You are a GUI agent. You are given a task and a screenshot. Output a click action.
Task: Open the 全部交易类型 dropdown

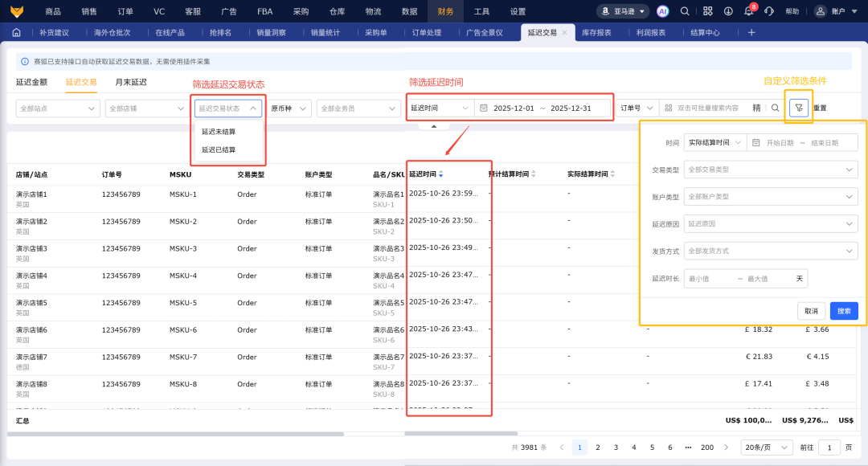tap(771, 170)
